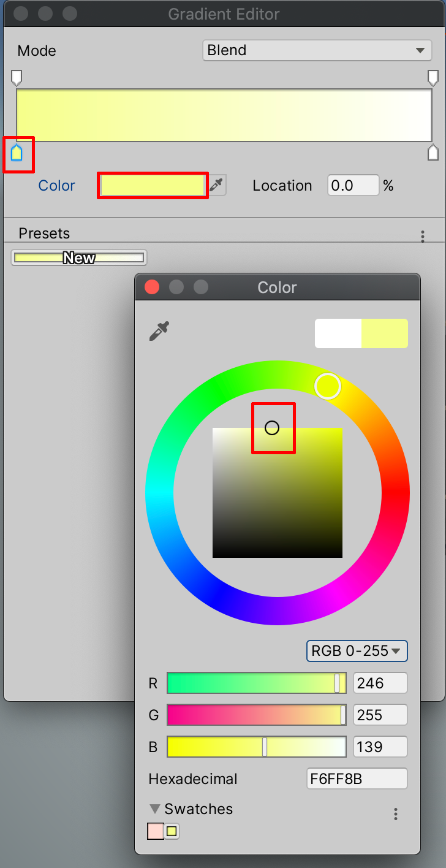
Task: Click the G value field showing 255
Action: [380, 715]
